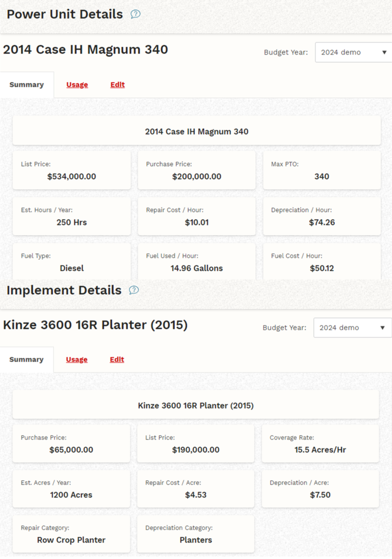The height and width of the screenshot is (559, 392).
Task: Click the Fuel Cost per Hour $50.12 value
Action: [x=322, y=269]
